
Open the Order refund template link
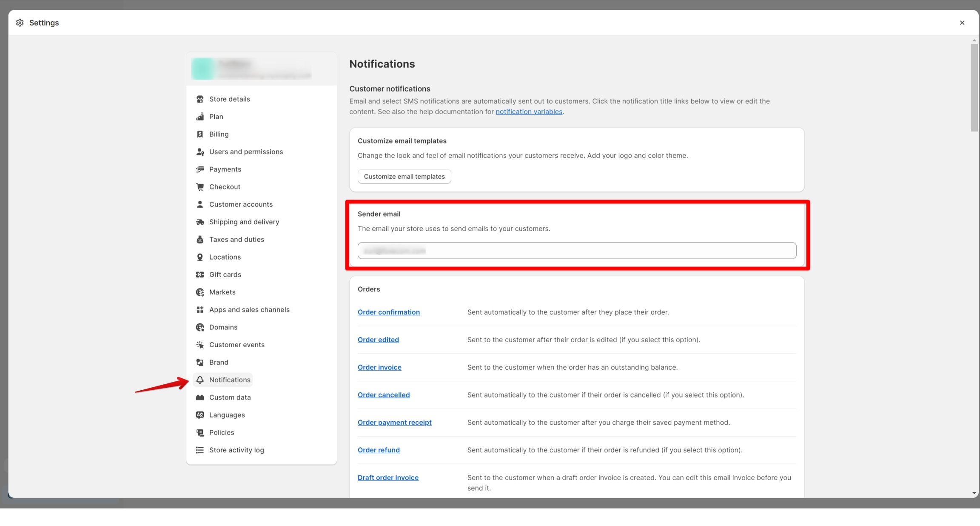379,450
